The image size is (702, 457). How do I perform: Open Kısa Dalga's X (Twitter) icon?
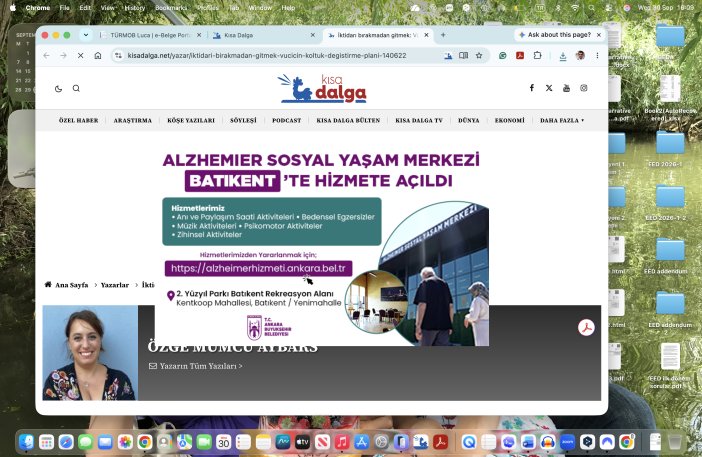pos(549,88)
